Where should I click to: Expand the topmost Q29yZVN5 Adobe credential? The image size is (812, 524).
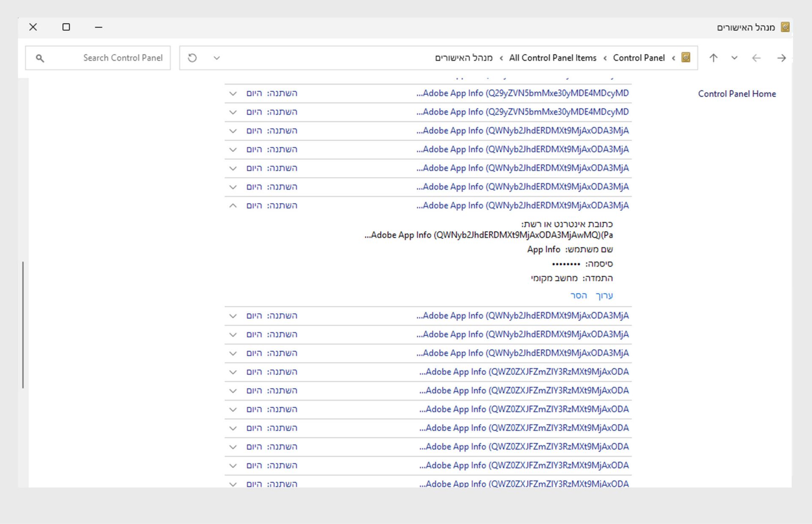[233, 93]
